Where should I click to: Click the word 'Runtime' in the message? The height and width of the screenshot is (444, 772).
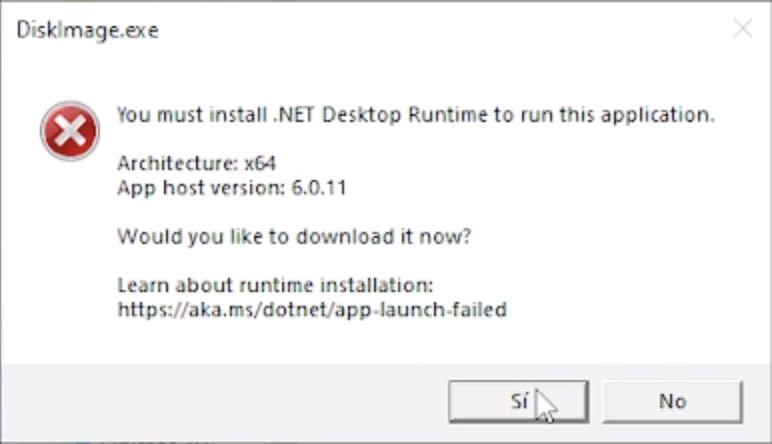[x=448, y=115]
